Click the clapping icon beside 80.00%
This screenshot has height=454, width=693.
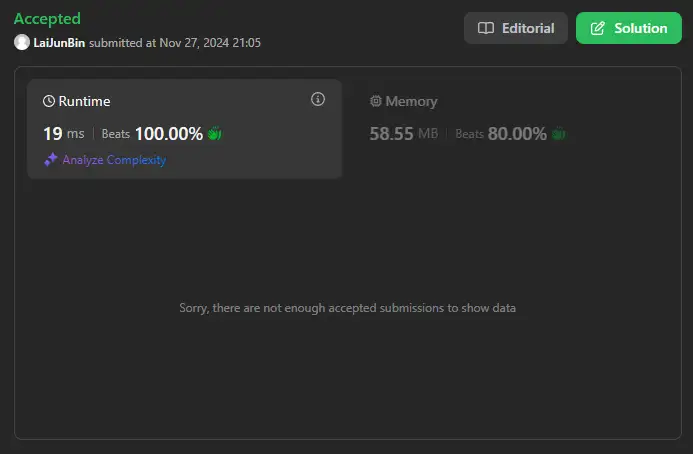[558, 133]
